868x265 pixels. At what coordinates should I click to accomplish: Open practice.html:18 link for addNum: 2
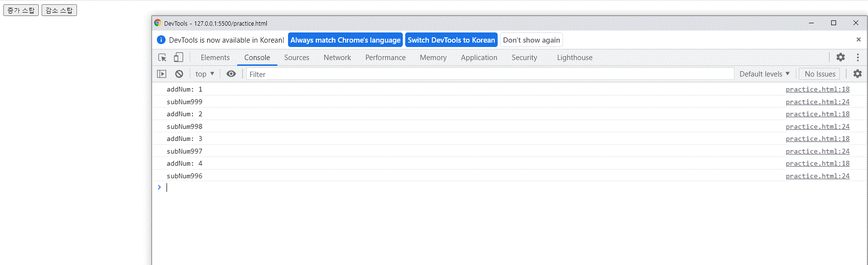[818, 114]
